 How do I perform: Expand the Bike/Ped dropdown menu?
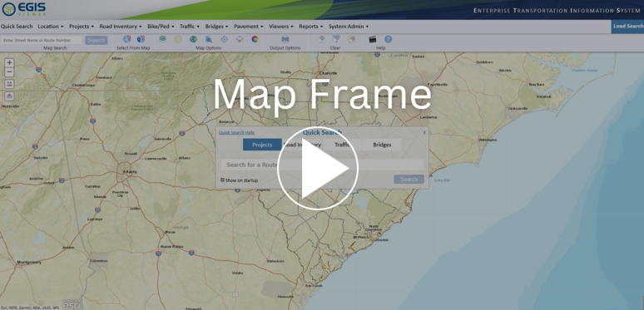tap(161, 27)
